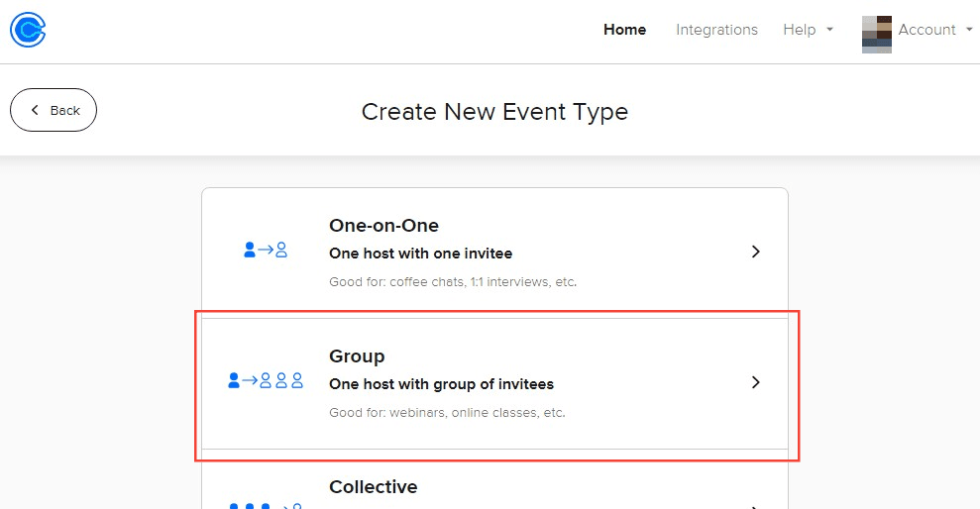Click 'One host with group of invitees' text

click(x=441, y=384)
